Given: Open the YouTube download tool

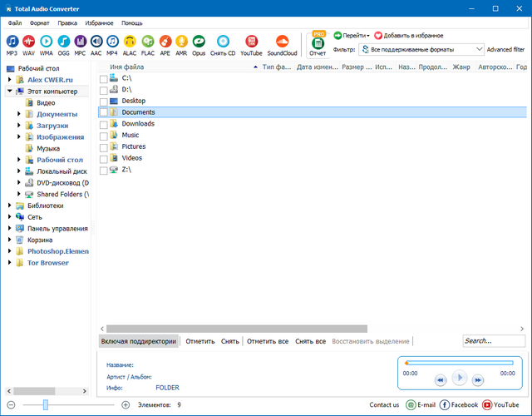Looking at the screenshot, I should [x=251, y=42].
